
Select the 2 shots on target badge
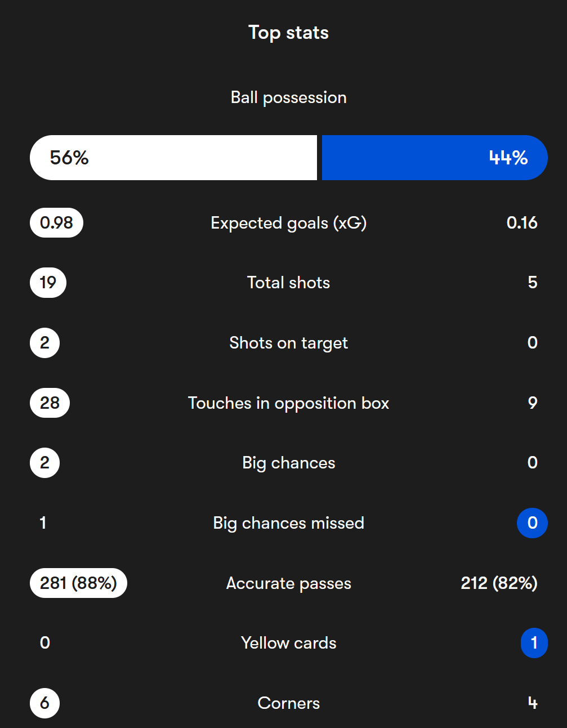tap(44, 342)
